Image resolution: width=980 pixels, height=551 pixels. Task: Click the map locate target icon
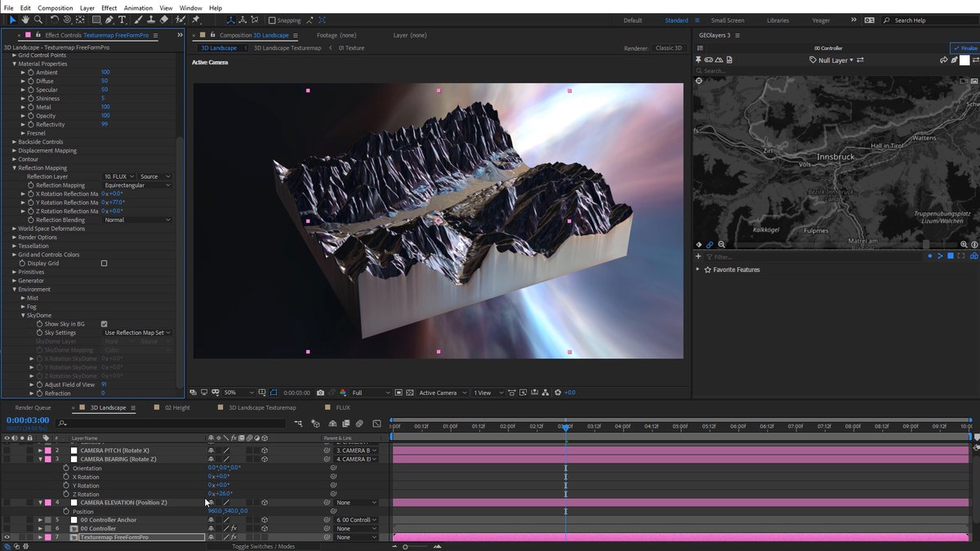tap(698, 80)
